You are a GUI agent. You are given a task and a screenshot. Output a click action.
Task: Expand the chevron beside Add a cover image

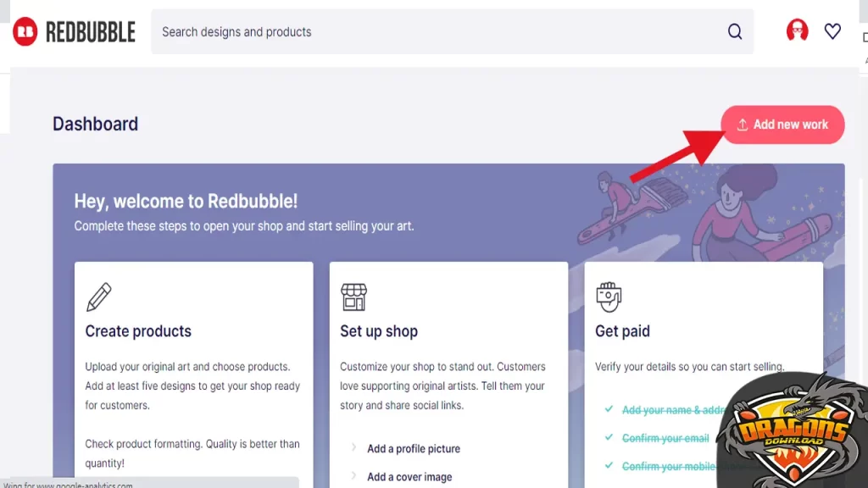353,476
